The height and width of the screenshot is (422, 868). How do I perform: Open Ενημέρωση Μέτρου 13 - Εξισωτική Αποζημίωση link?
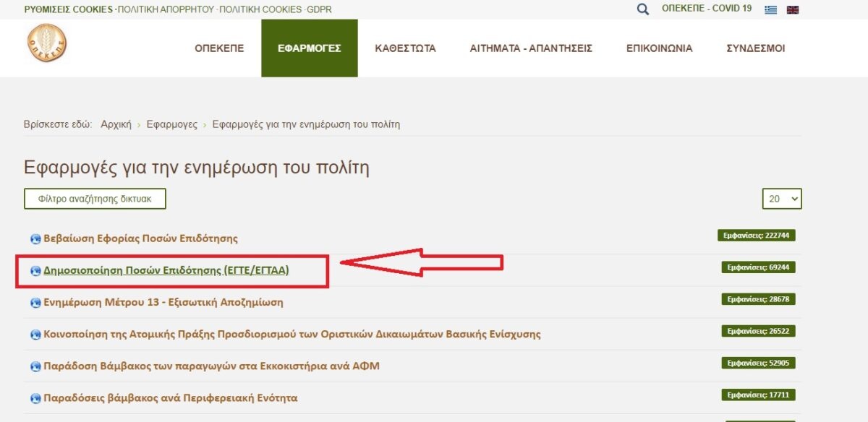click(x=163, y=303)
